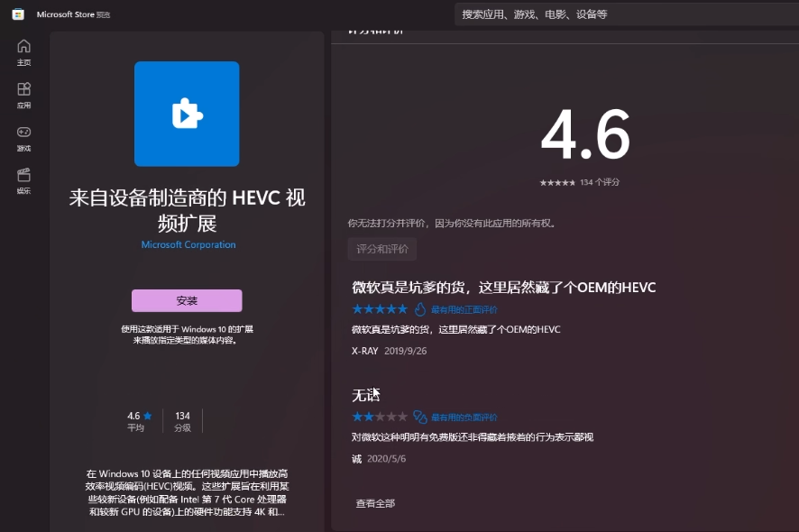Click the two-star rating of 诚's review
This screenshot has width=799, height=532.
[x=381, y=417]
